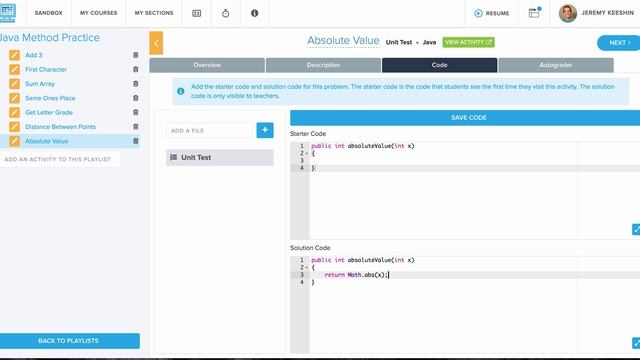The width and height of the screenshot is (640, 360).
Task: Click Add an Activity to This Playlist field
Action: coord(60,159)
